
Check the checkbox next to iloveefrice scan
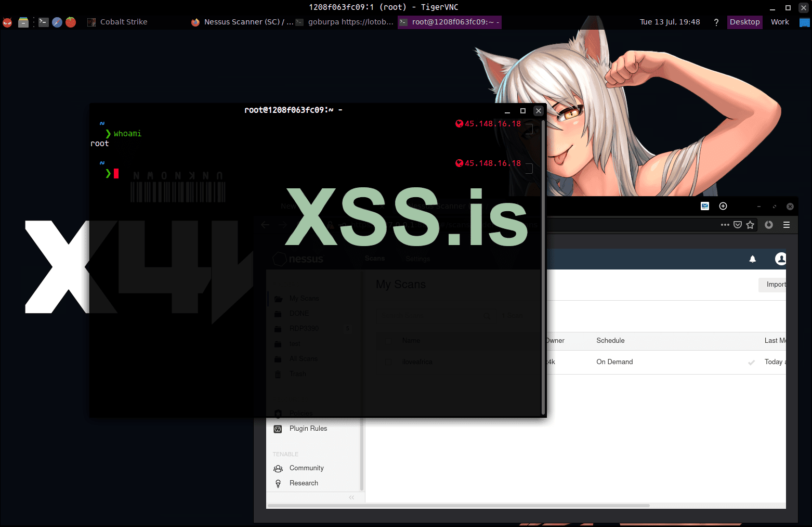click(388, 362)
